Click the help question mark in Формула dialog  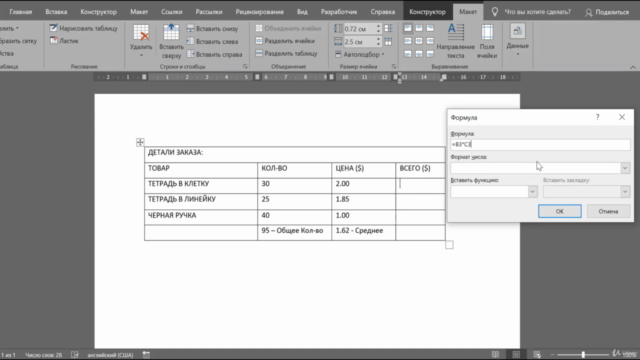click(x=598, y=117)
